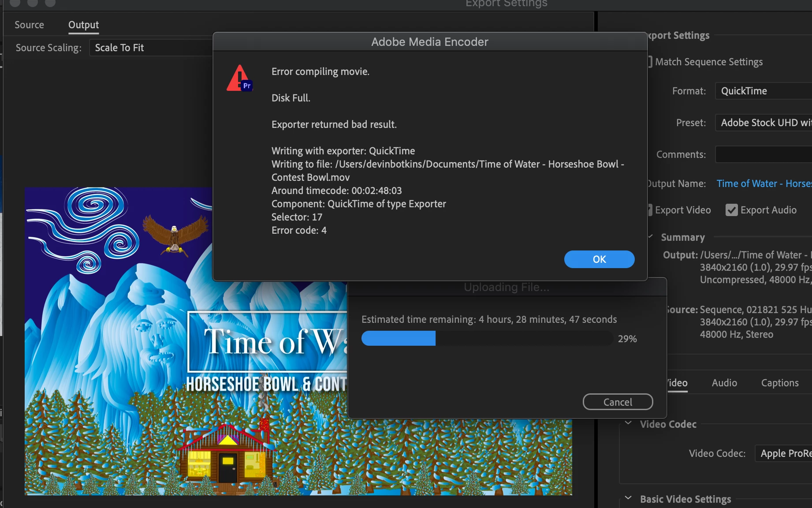Open the Captions tab in export settings
This screenshot has width=812, height=508.
pyautogui.click(x=780, y=383)
